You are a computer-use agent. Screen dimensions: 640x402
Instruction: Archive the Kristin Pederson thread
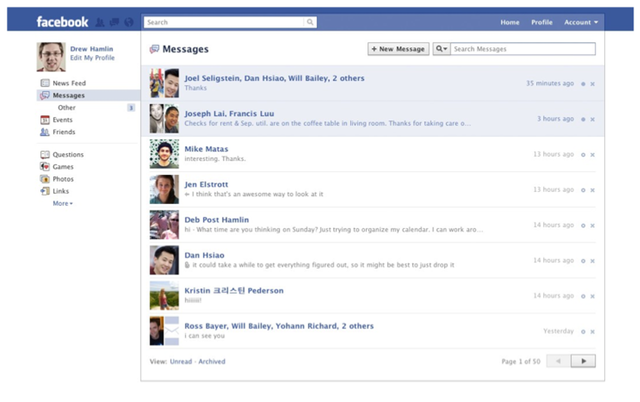(593, 297)
